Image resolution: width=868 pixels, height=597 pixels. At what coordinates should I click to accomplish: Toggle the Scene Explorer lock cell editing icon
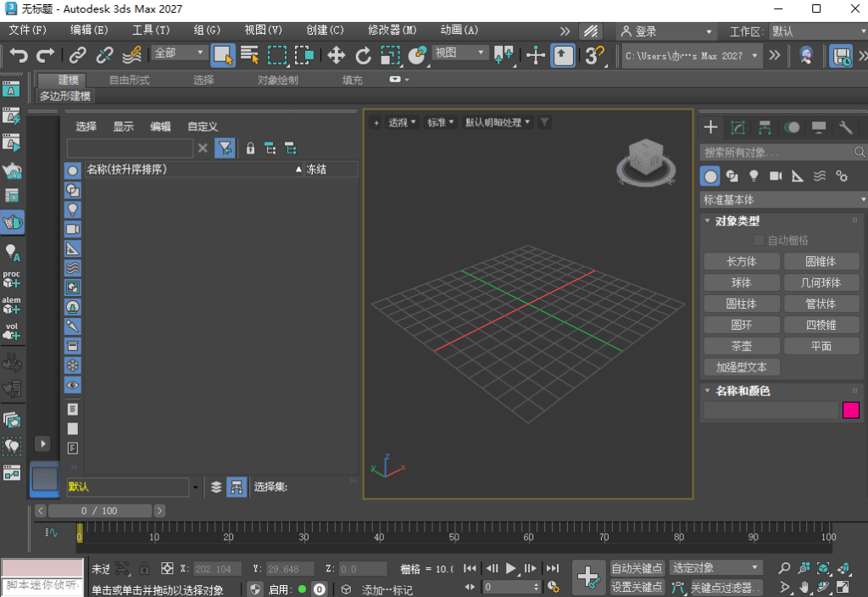[x=250, y=148]
